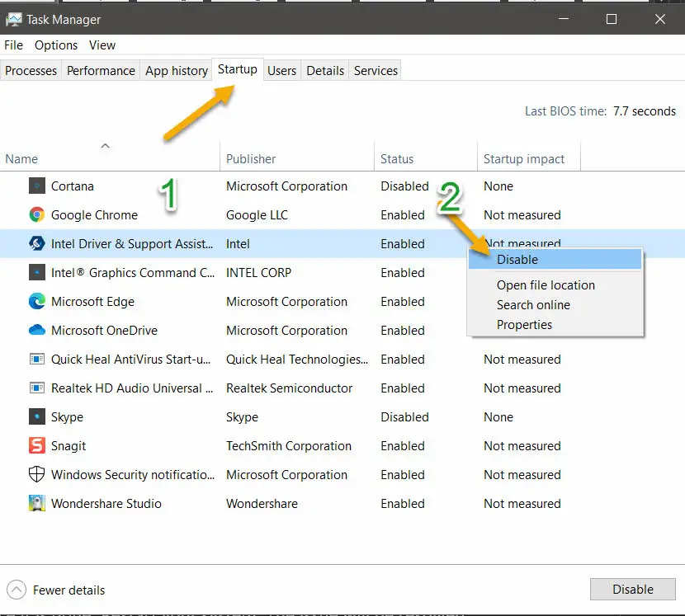This screenshot has height=616, width=685.
Task: Click the Disabled status for Cortana
Action: 404,186
